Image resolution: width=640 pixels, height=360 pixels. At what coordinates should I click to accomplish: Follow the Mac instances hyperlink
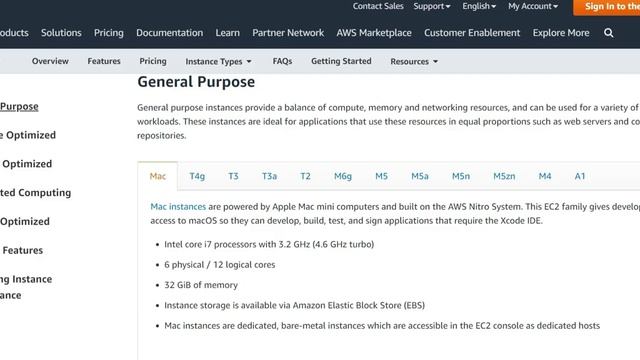pyautogui.click(x=178, y=207)
